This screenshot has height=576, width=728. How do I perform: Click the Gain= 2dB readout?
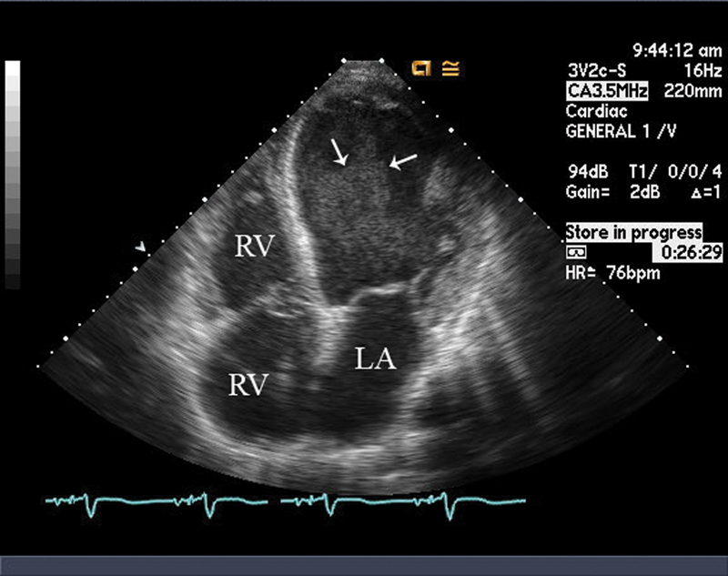(x=607, y=193)
